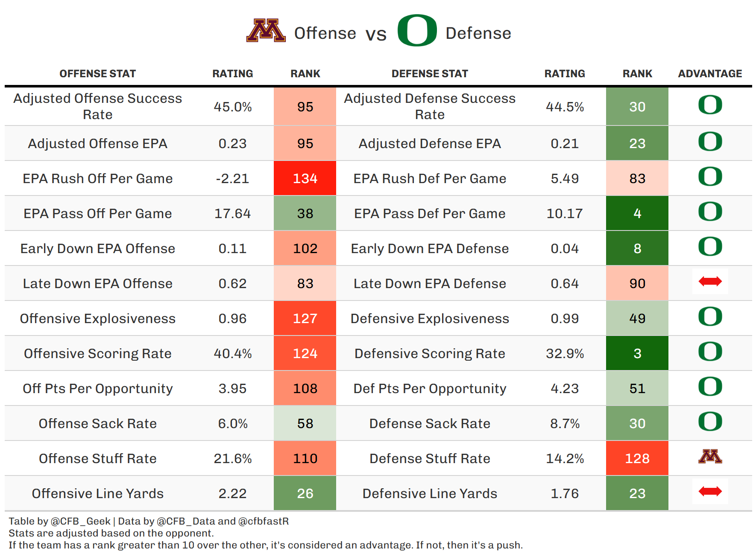Click the Minnesota logo in the title

coord(266,31)
